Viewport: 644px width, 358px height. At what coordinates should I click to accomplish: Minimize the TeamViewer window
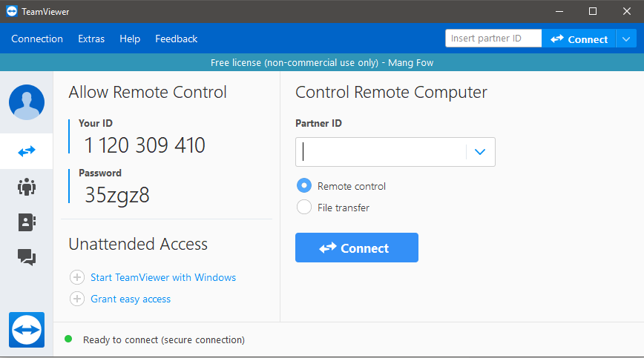coord(559,11)
